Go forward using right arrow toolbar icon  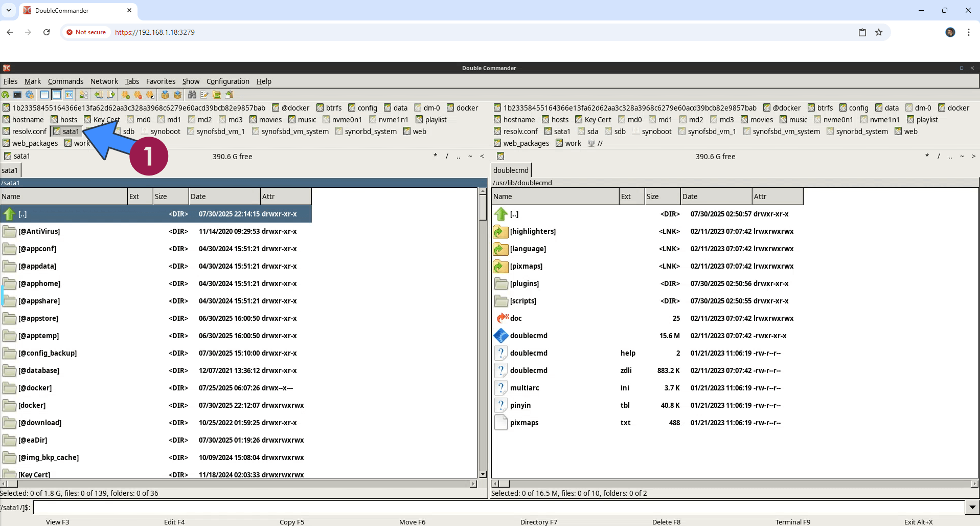pyautogui.click(x=111, y=95)
